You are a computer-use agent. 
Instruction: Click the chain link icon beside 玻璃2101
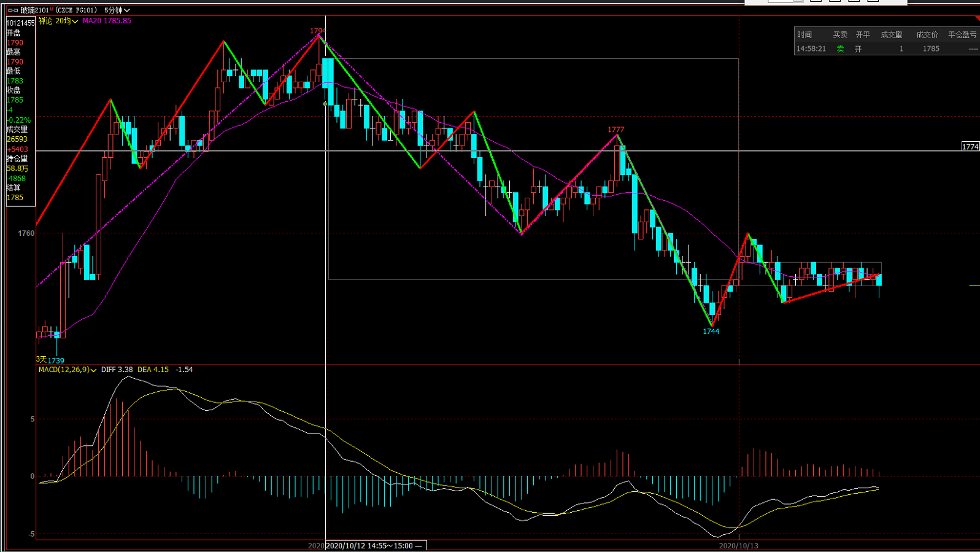pos(12,10)
